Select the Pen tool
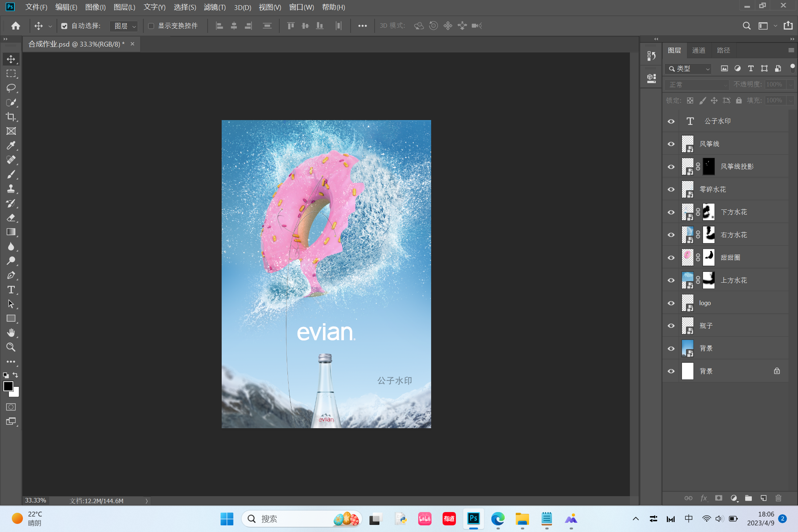This screenshot has width=798, height=532. (11, 275)
